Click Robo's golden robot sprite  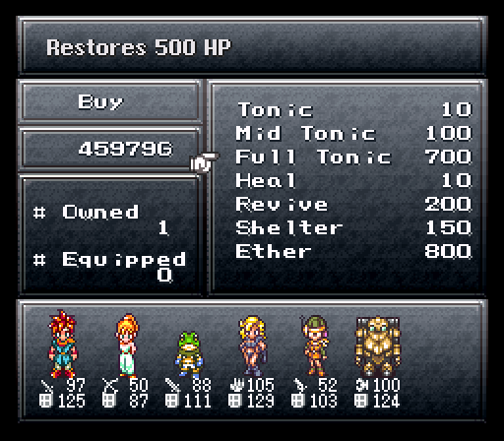click(x=378, y=346)
